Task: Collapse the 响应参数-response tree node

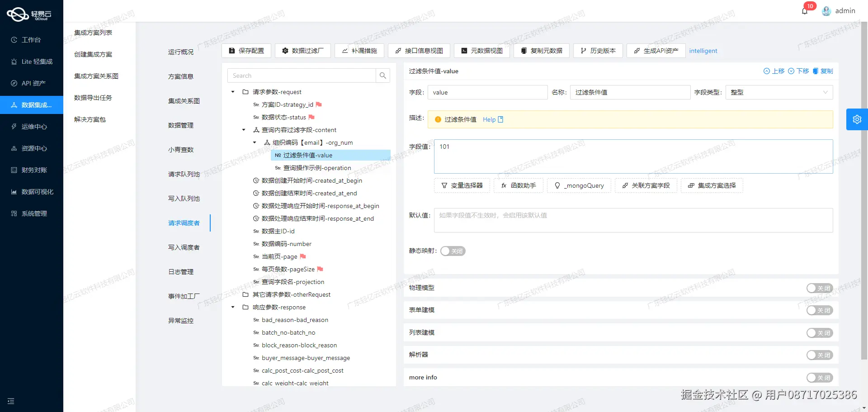Action: [233, 307]
